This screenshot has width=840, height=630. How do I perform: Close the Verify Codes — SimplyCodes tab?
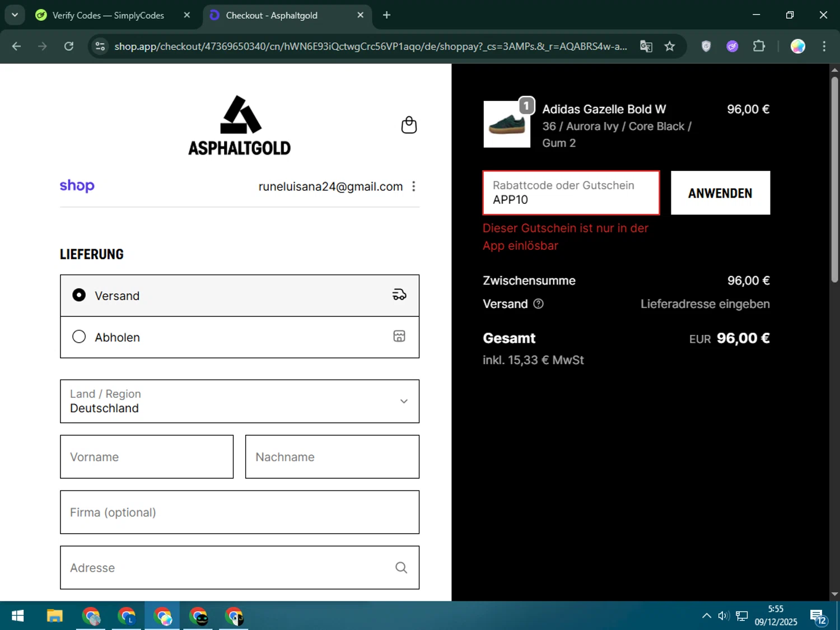(187, 15)
